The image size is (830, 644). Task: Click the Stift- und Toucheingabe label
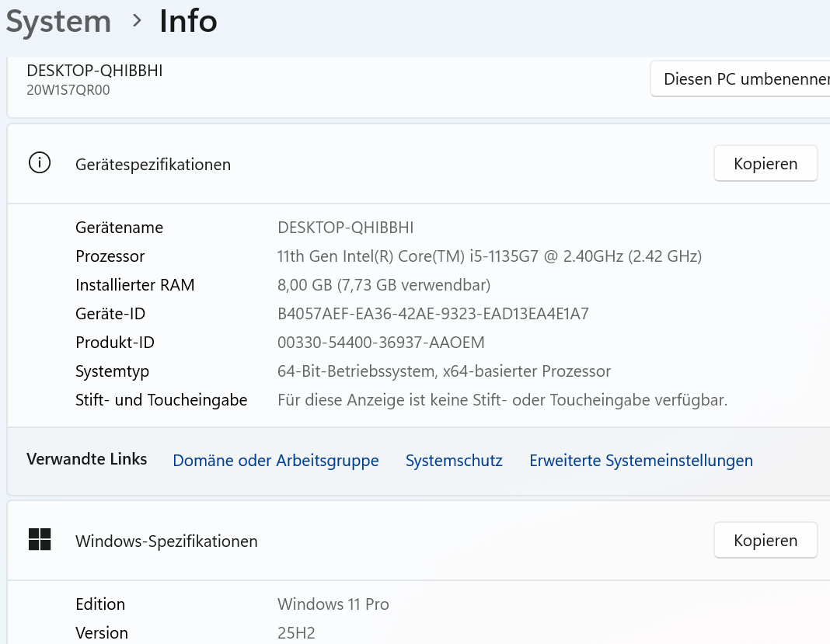point(161,400)
